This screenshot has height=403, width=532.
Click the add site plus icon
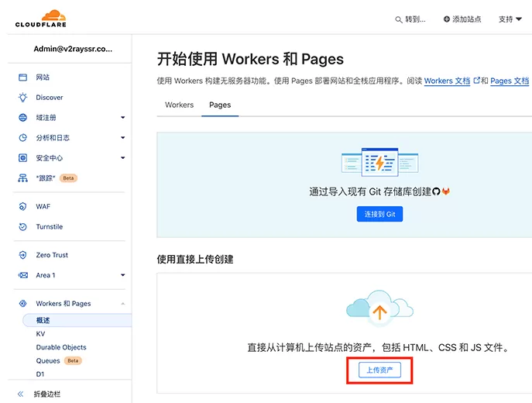pos(447,19)
